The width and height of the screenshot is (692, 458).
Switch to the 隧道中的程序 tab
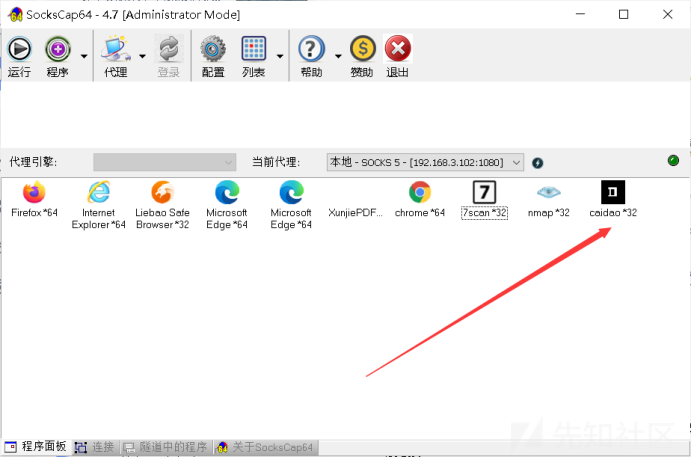tap(165, 447)
